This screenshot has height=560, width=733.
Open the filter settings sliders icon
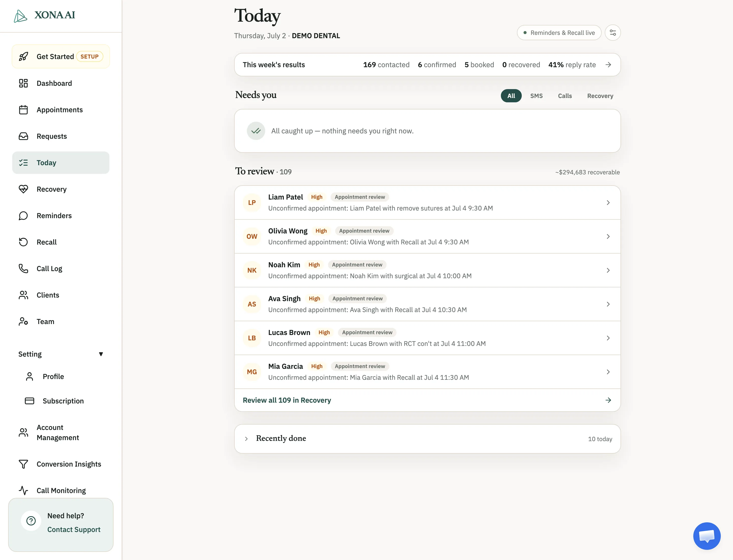point(613,33)
